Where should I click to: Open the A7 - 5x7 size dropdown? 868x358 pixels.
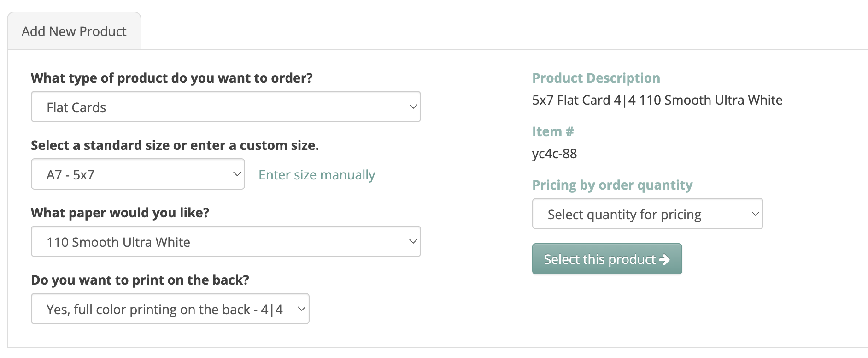(x=137, y=174)
